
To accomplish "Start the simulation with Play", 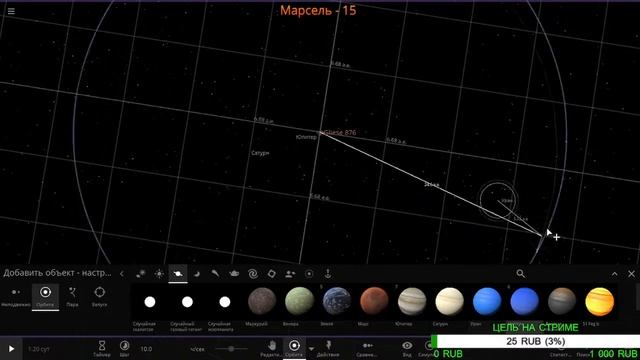I will 11,349.
